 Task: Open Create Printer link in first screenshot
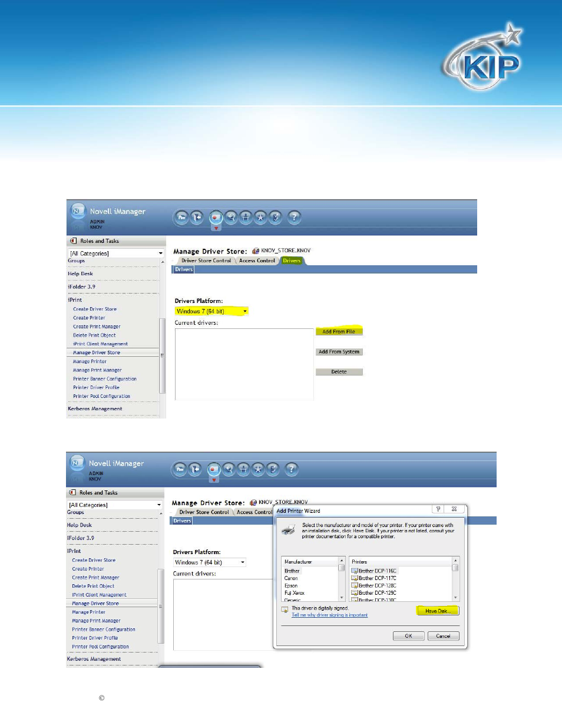tap(89, 318)
